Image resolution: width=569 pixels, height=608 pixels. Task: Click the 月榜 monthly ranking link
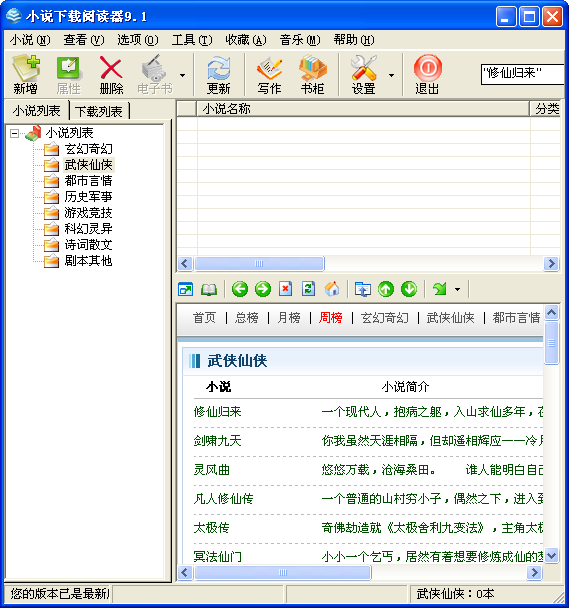tap(289, 318)
